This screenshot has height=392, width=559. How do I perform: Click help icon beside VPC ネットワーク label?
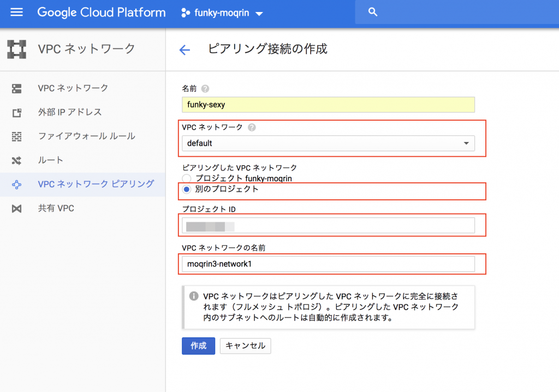(x=252, y=127)
